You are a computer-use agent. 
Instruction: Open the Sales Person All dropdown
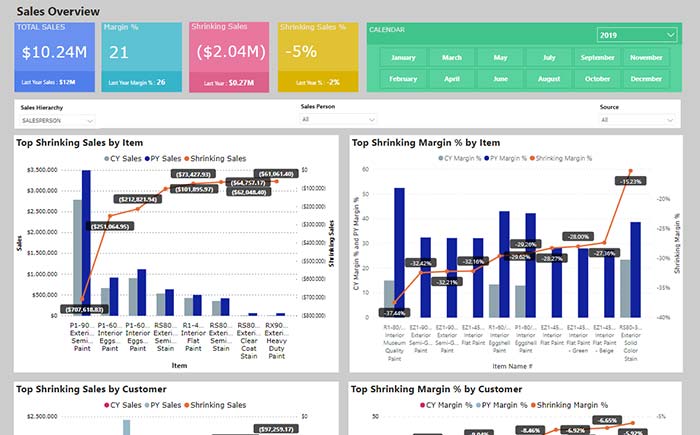tap(338, 119)
